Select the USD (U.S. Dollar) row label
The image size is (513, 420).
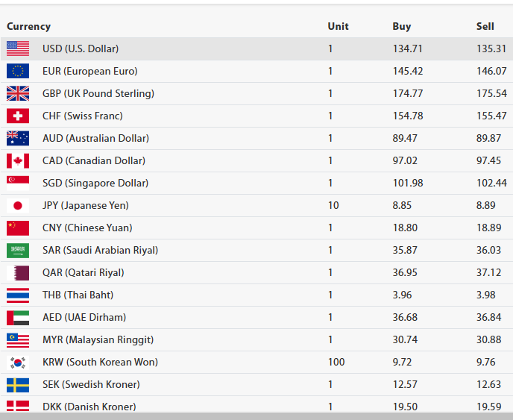pos(81,48)
